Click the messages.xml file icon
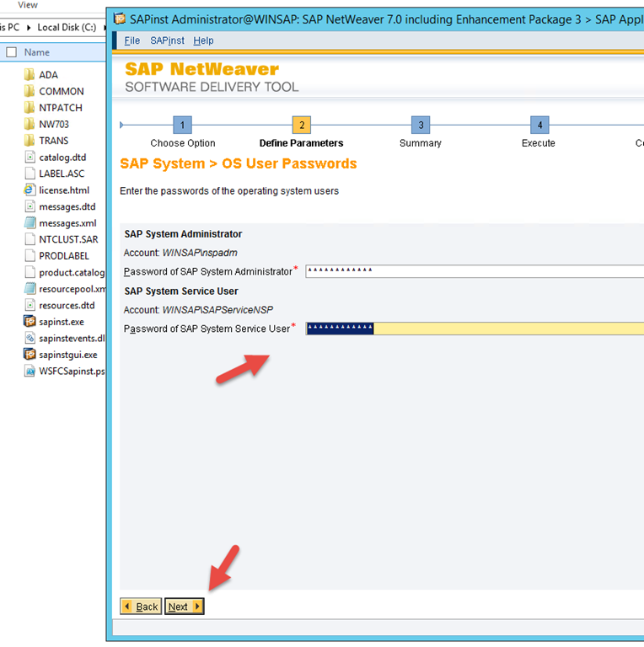The width and height of the screenshot is (644, 647). point(30,223)
